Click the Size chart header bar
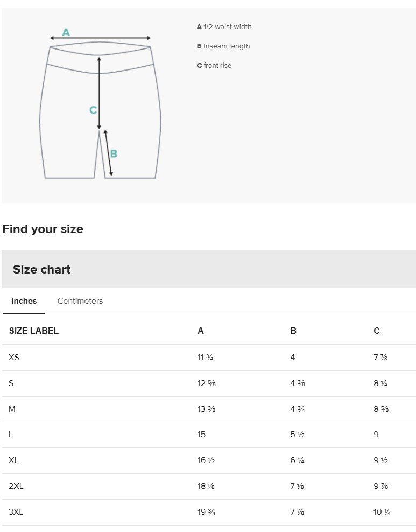 coord(209,269)
